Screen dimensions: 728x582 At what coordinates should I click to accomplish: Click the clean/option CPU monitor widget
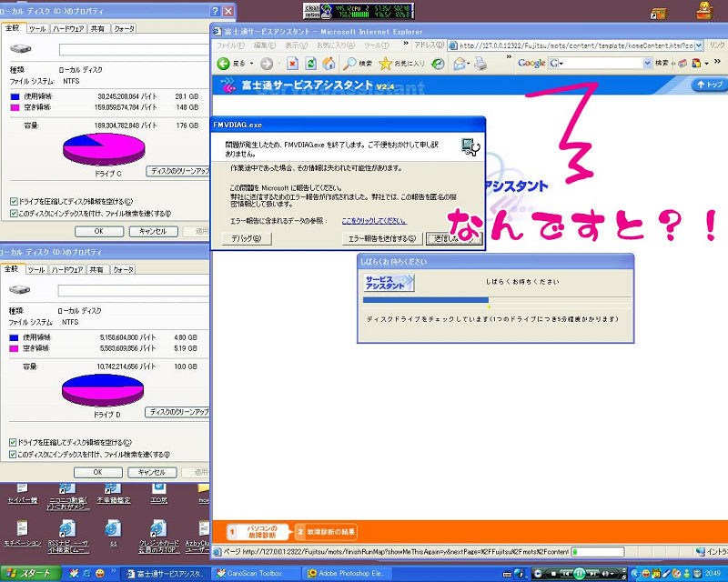click(359, 11)
